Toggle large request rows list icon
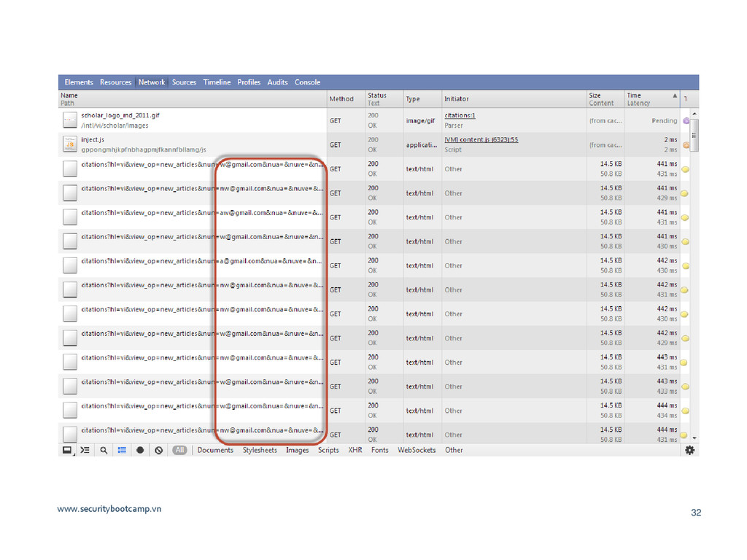The height and width of the screenshot is (560, 747). click(122, 450)
